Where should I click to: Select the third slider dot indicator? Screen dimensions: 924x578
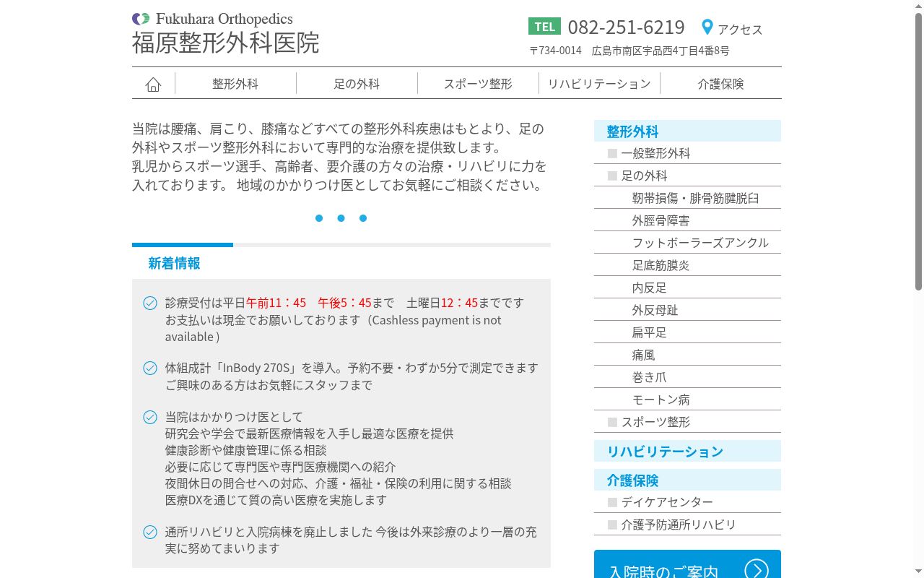click(x=363, y=218)
